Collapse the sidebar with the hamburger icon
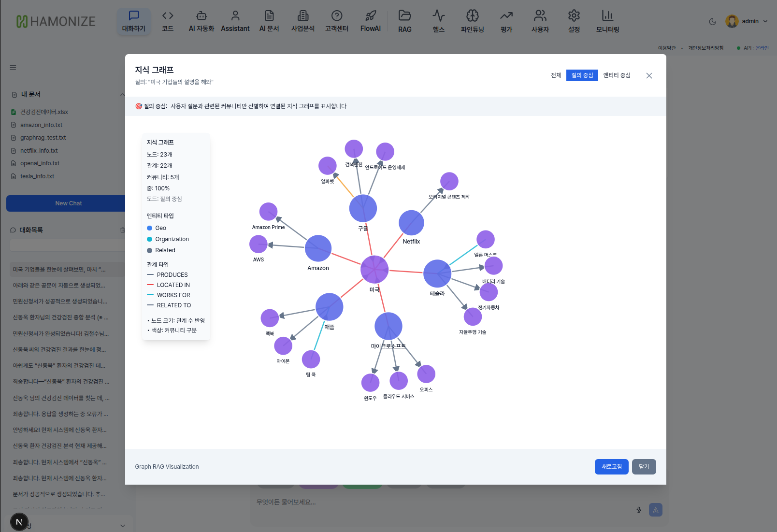The image size is (777, 532). click(x=13, y=68)
